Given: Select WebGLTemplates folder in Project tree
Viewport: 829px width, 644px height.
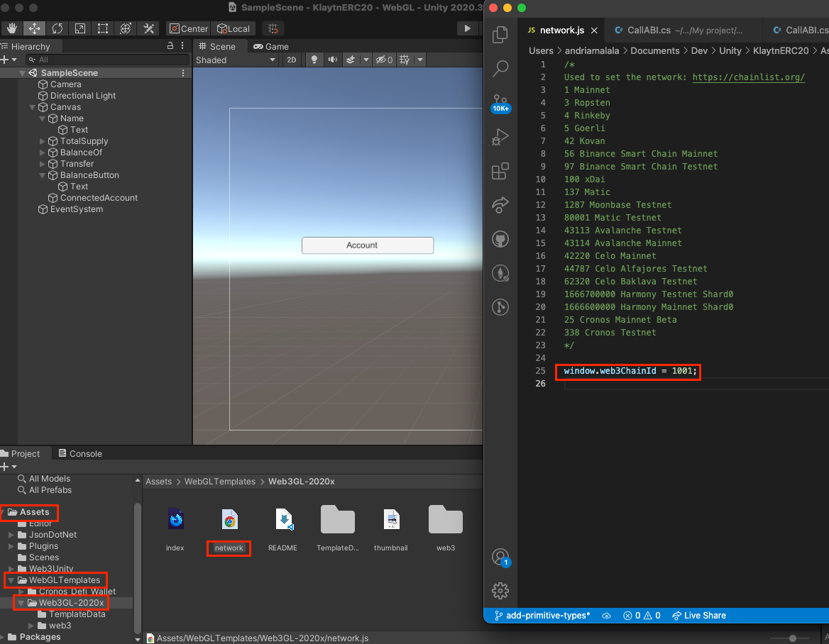Looking at the screenshot, I should pyautogui.click(x=59, y=580).
